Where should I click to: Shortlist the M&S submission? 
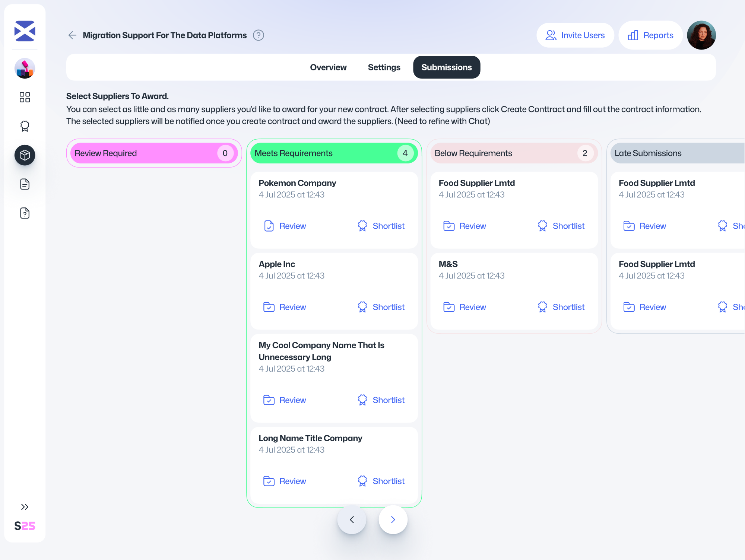pos(561,307)
